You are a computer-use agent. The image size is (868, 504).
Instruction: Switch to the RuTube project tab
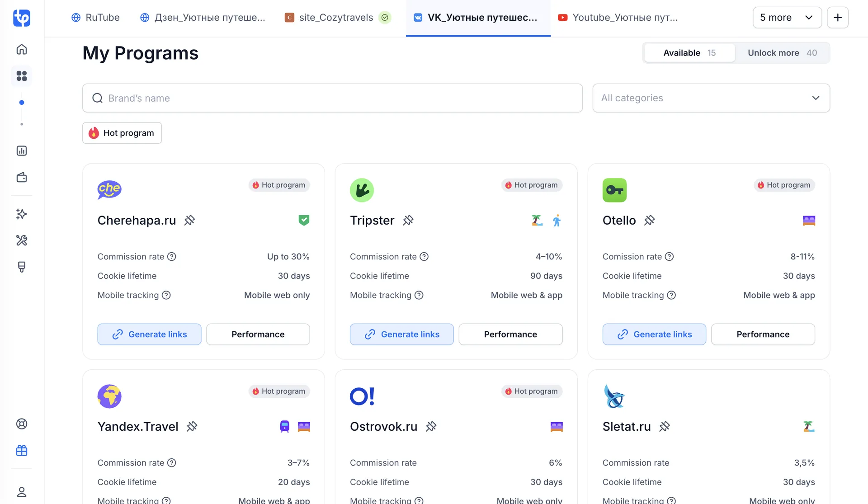(95, 18)
